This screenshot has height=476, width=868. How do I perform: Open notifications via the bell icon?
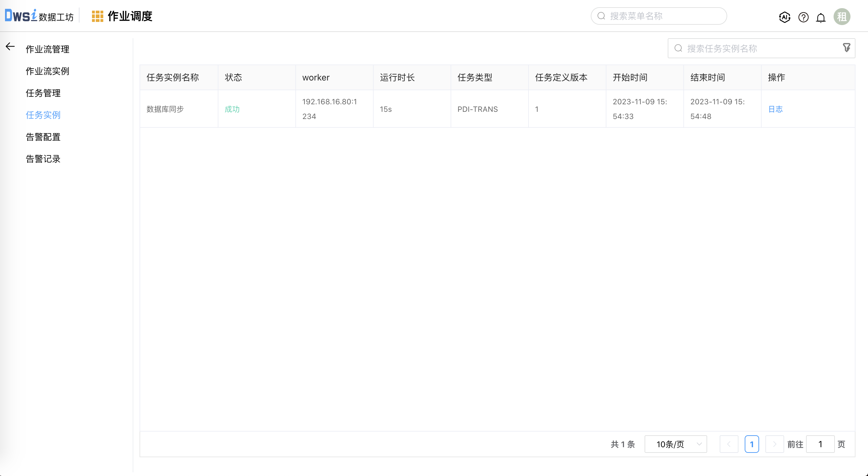coord(821,17)
